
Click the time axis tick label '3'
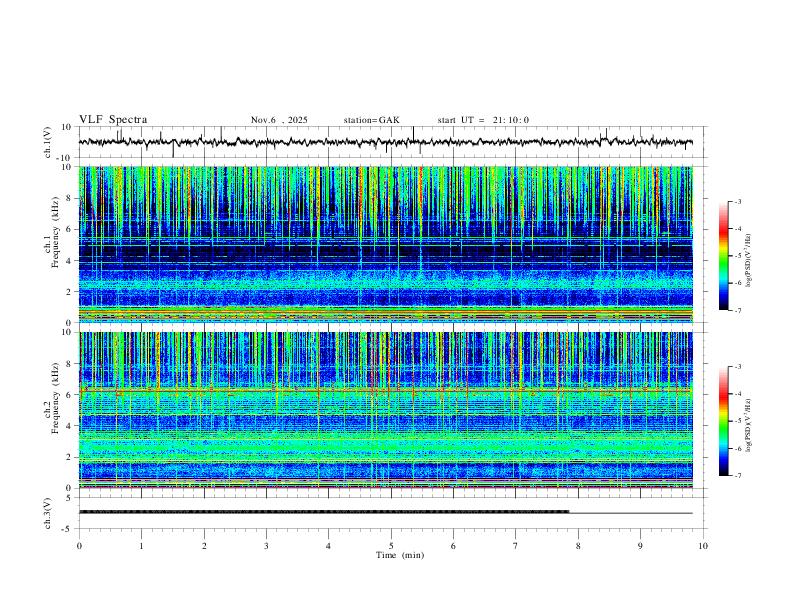coord(266,546)
